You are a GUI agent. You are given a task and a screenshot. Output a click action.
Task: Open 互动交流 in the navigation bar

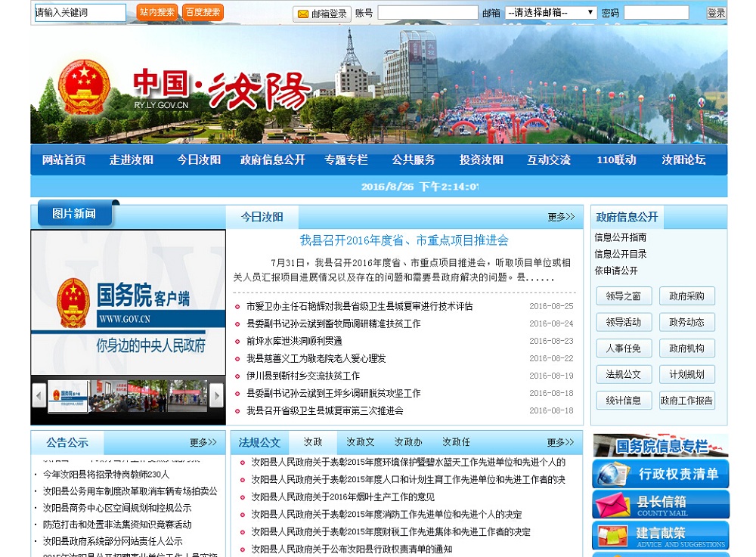pos(549,160)
